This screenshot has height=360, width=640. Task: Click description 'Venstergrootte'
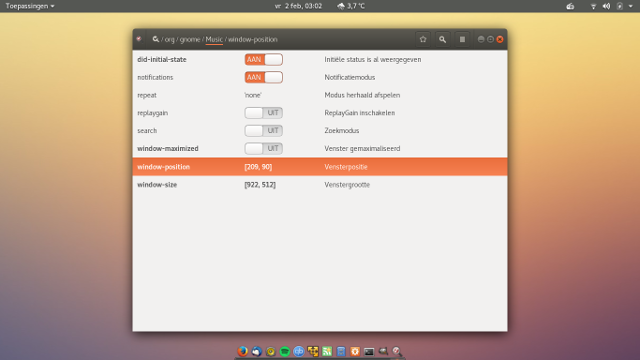(x=347, y=185)
